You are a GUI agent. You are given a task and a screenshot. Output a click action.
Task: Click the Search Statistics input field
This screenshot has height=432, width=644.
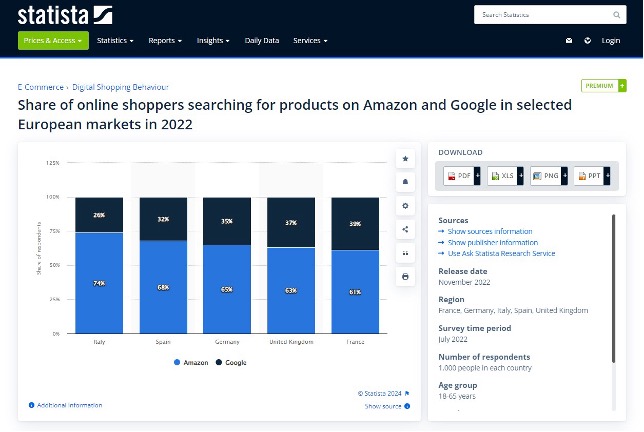coord(545,15)
